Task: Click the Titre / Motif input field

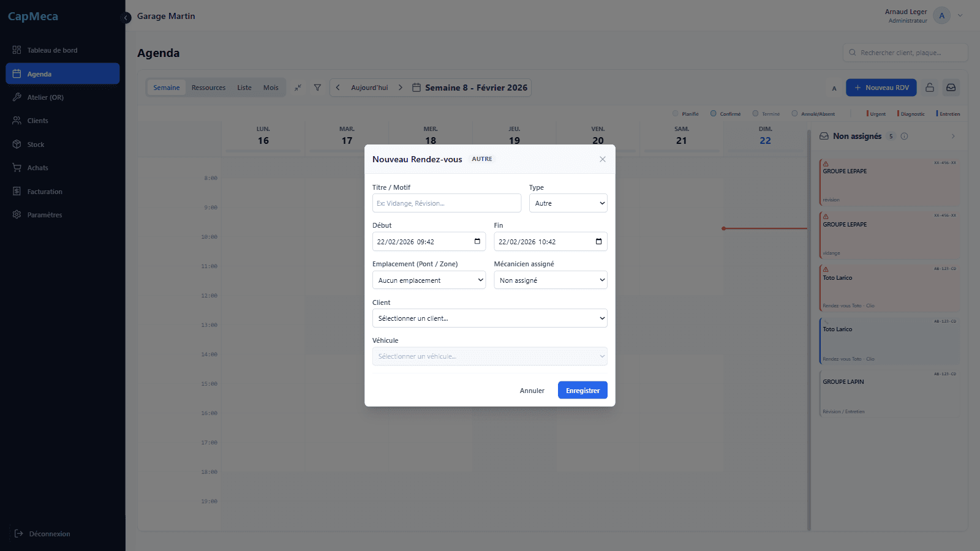Action: 446,203
